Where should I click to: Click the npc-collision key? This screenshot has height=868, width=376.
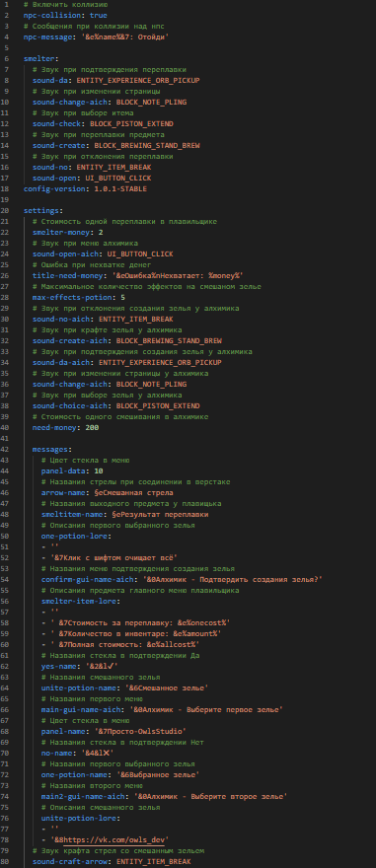tap(52, 16)
